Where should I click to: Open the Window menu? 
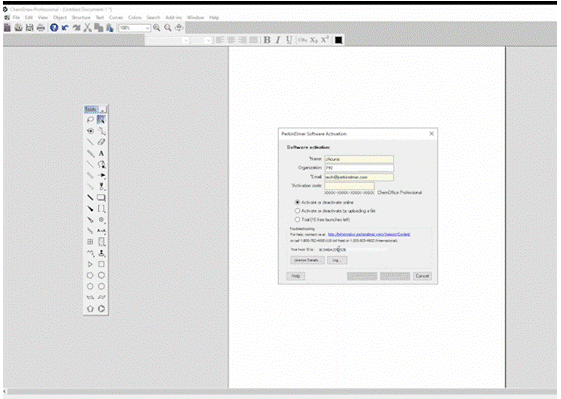pyautogui.click(x=195, y=17)
